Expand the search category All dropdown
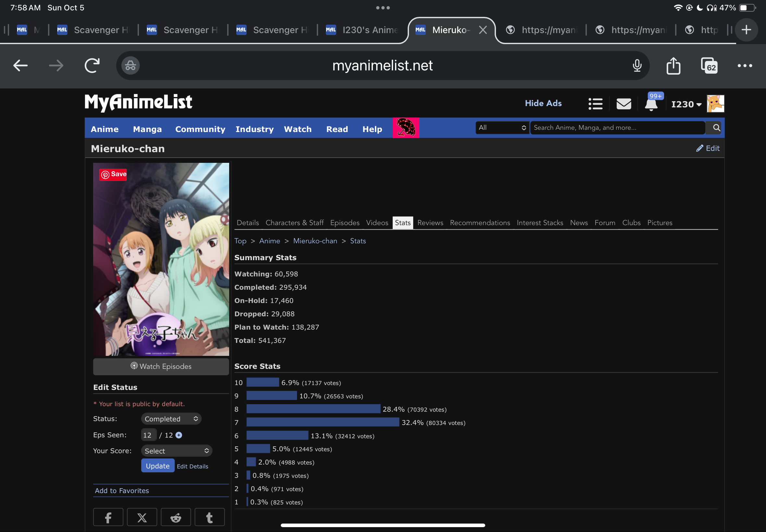 tap(502, 128)
